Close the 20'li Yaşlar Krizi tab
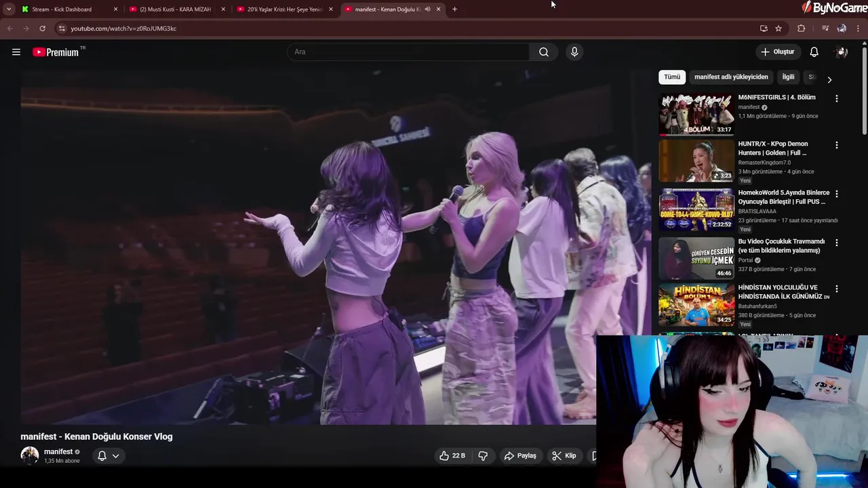The image size is (868, 488). pyautogui.click(x=331, y=9)
